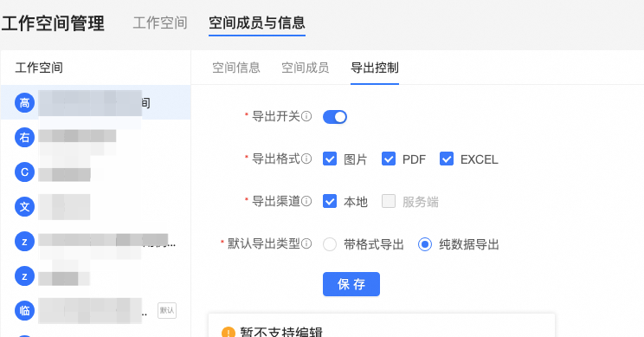The width and height of the screenshot is (644, 337).
Task: Uncheck the 图片 export format checkbox
Action: point(330,159)
